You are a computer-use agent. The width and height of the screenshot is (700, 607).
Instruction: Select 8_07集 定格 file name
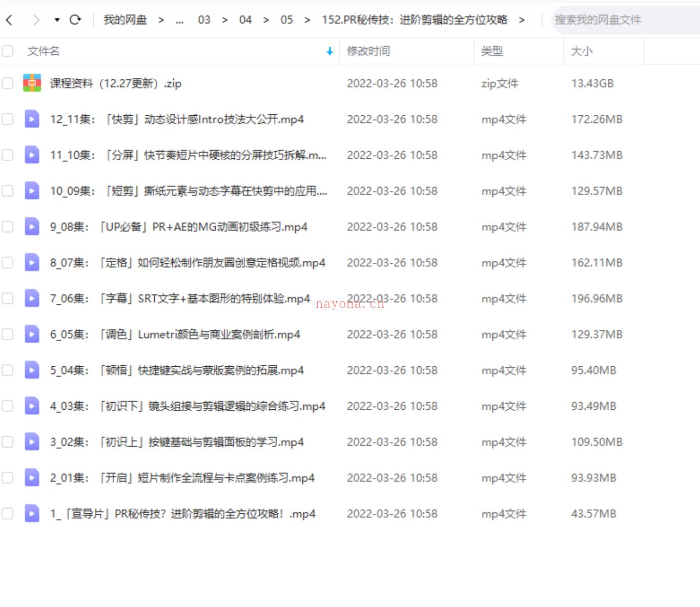[188, 263]
